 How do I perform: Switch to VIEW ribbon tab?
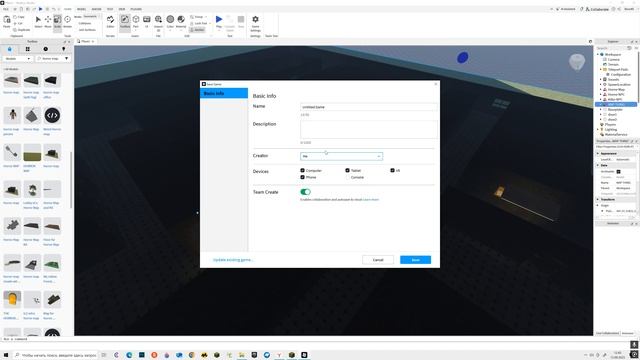(x=122, y=9)
